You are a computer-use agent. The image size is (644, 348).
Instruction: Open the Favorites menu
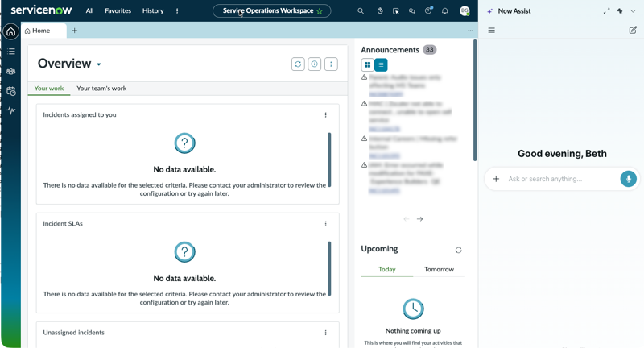[x=118, y=10]
